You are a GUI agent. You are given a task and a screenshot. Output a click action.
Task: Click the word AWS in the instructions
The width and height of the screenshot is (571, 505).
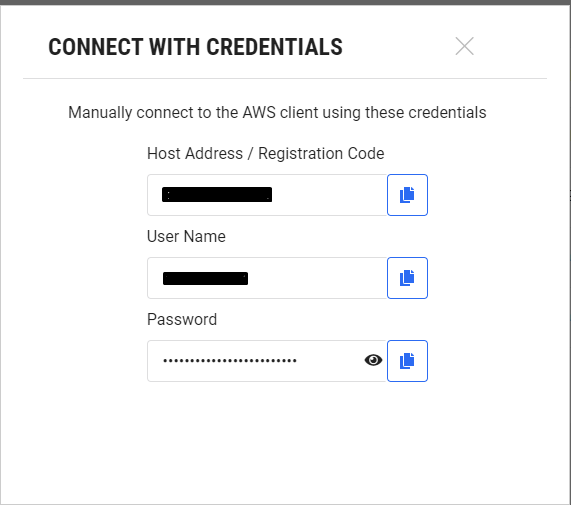[259, 112]
